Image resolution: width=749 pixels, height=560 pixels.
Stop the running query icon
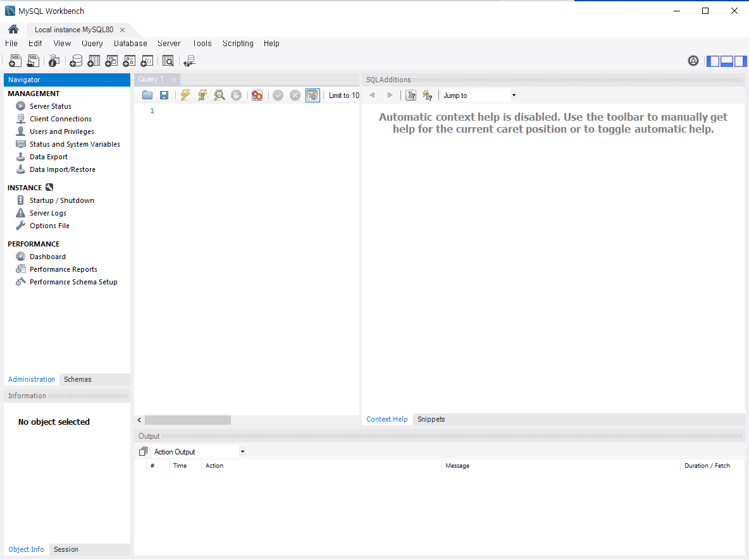[236, 95]
